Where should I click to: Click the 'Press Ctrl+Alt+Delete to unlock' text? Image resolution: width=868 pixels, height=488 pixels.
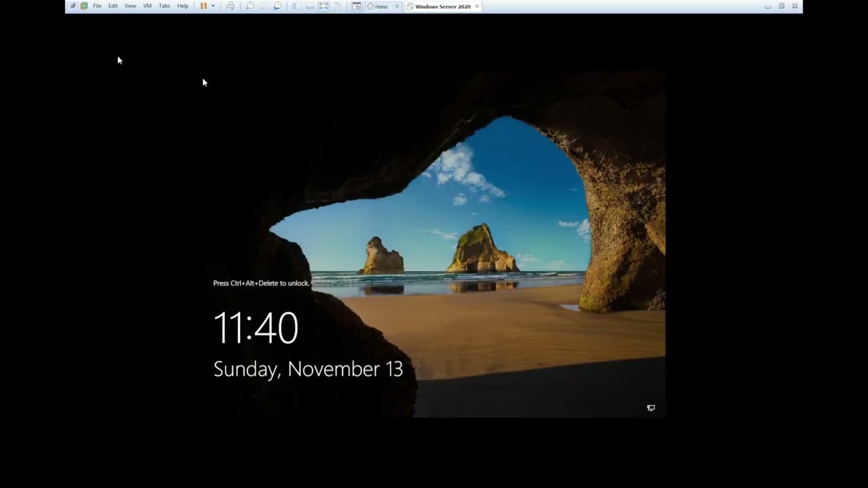point(261,283)
